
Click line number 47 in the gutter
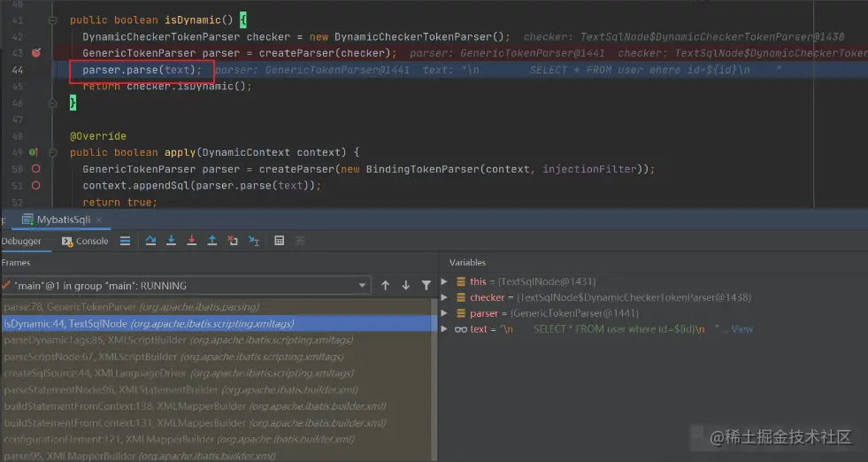tap(17, 119)
